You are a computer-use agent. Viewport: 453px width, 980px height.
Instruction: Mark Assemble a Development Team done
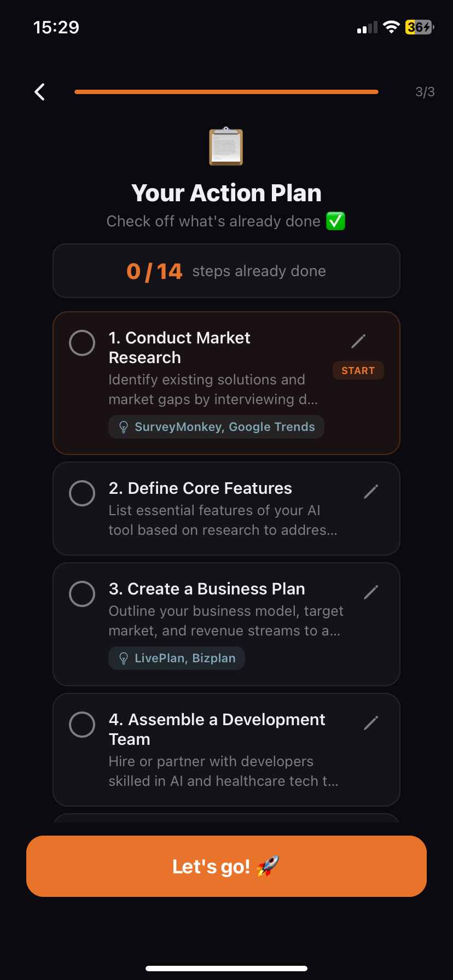tap(82, 725)
